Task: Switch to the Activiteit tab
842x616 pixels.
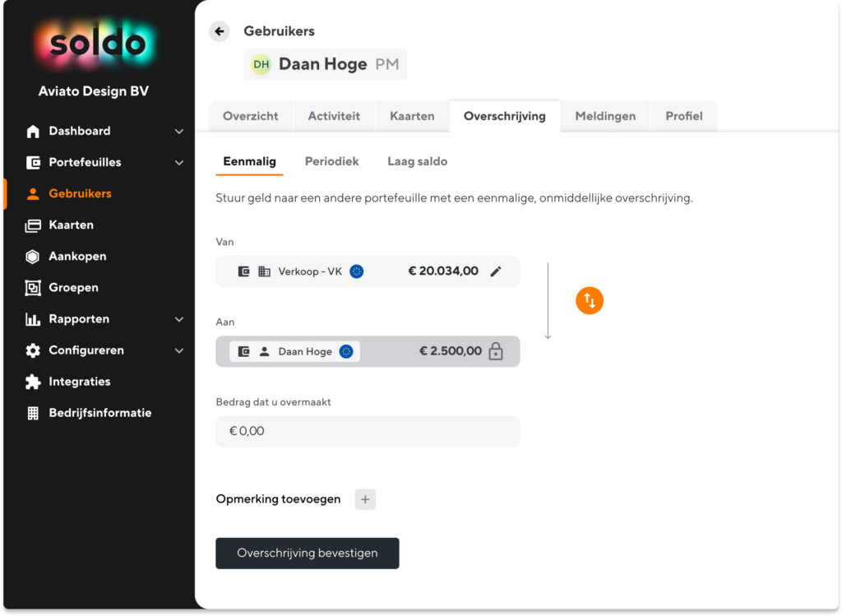Action: click(334, 116)
